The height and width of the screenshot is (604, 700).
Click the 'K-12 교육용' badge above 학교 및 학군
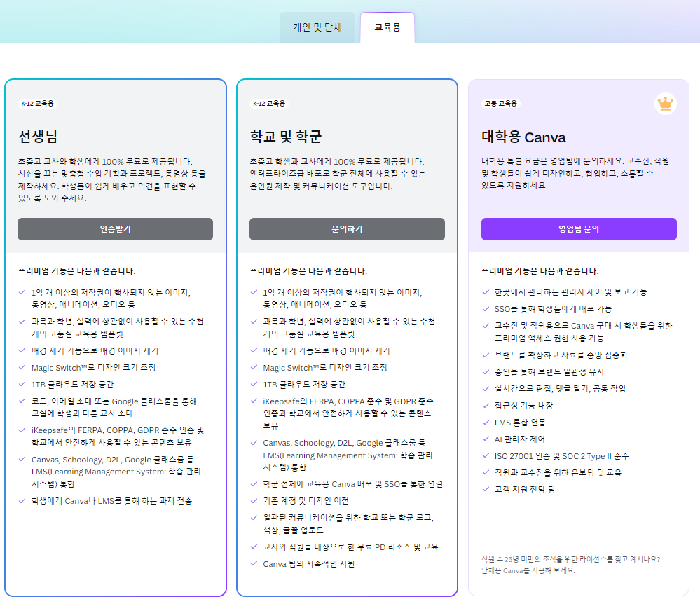269,104
